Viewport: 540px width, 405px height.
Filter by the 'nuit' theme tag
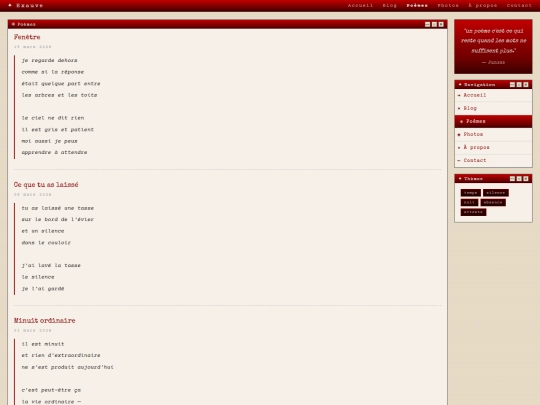469,202
